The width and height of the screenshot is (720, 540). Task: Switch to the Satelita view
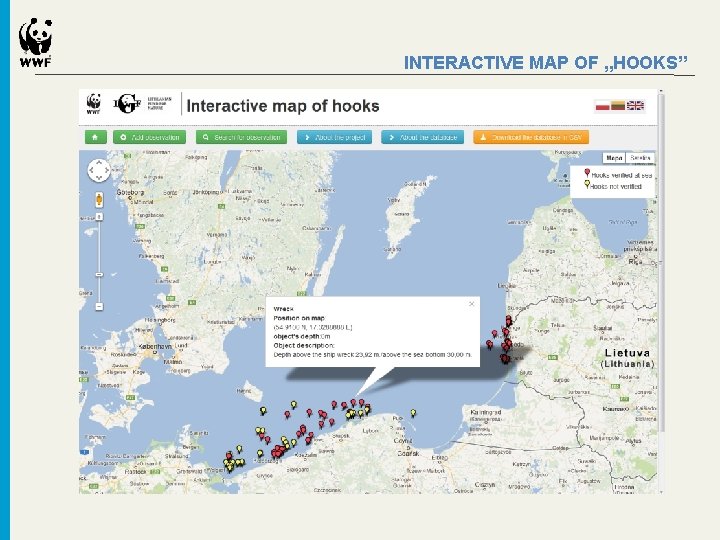point(640,158)
